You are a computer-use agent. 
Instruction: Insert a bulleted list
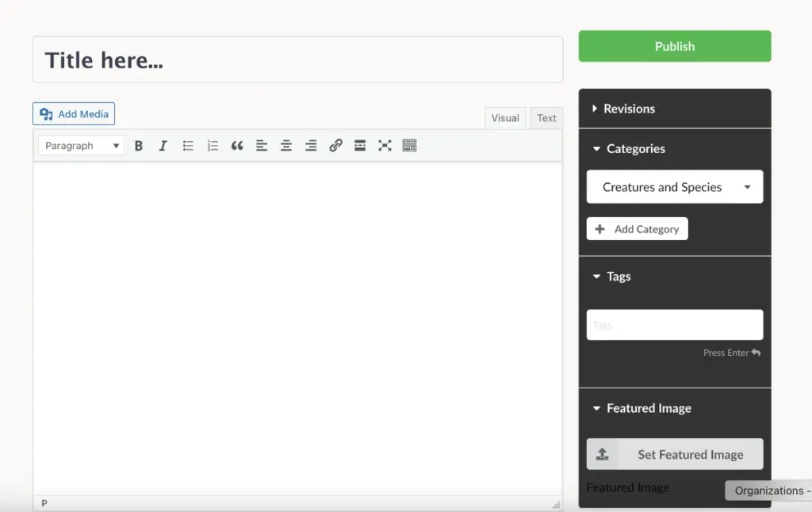187,146
